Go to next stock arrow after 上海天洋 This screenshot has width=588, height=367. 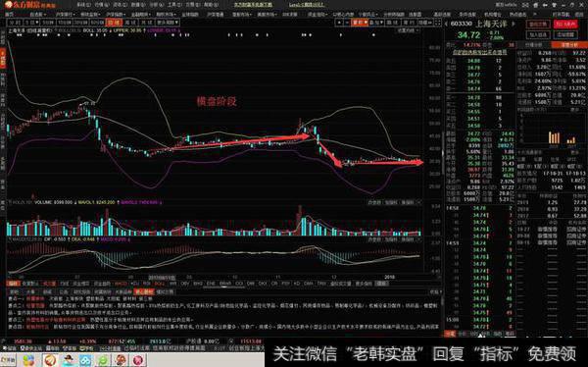pyautogui.click(x=514, y=24)
